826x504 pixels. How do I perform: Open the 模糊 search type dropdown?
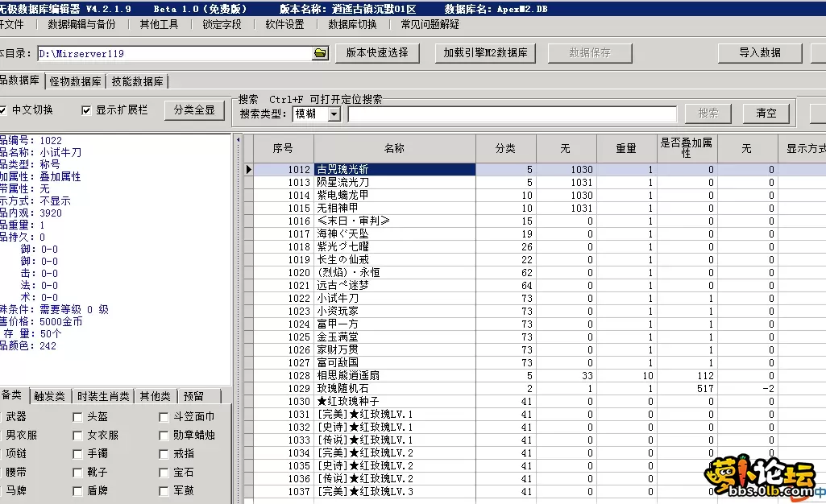[332, 113]
